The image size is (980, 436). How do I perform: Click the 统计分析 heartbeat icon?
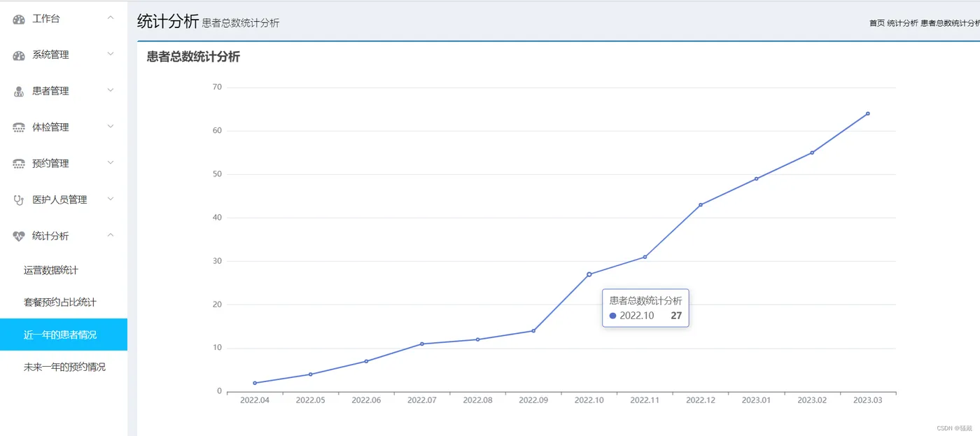point(19,237)
